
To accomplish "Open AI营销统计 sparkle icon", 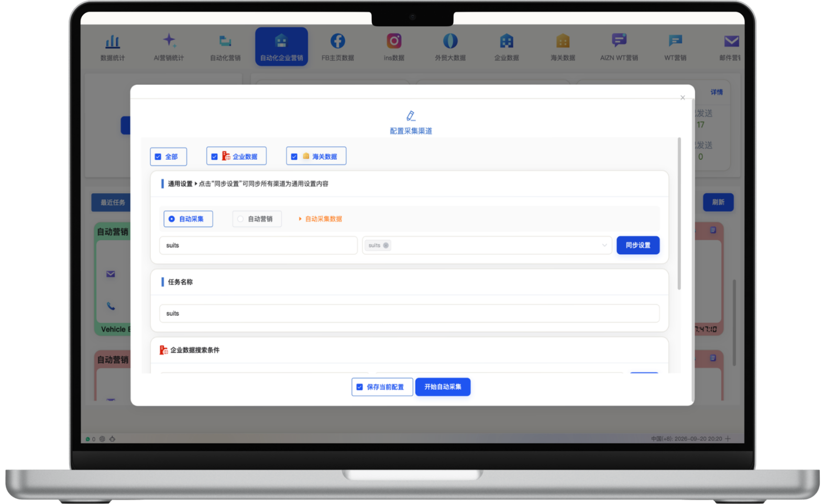I will (x=169, y=40).
